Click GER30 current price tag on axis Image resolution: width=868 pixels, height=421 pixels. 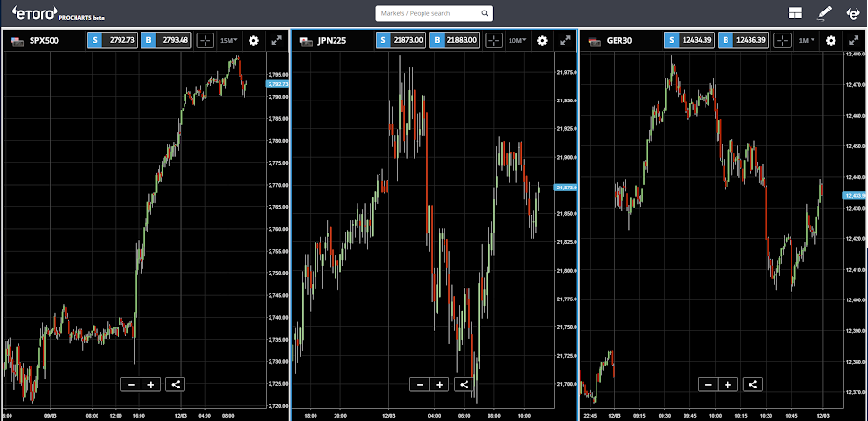[855, 195]
